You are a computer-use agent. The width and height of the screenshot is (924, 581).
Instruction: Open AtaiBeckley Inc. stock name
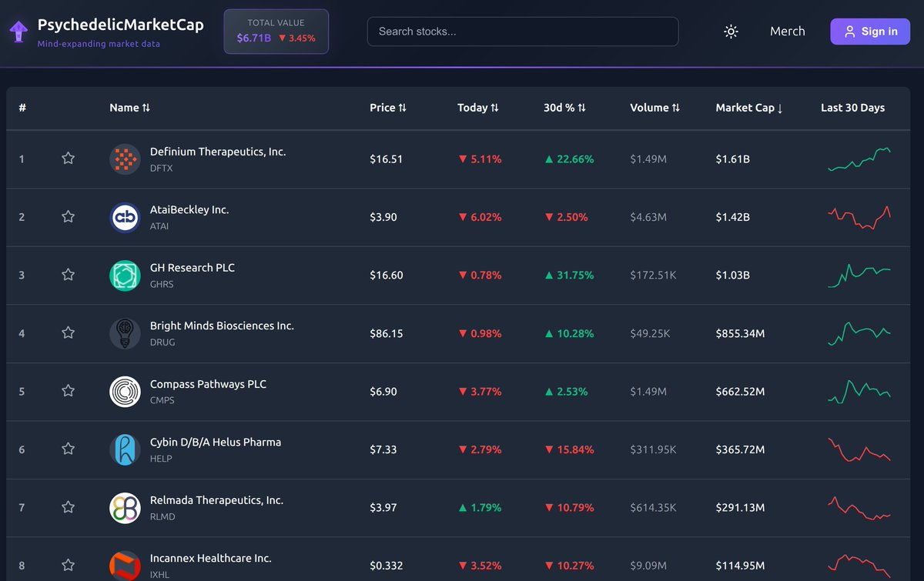(189, 209)
